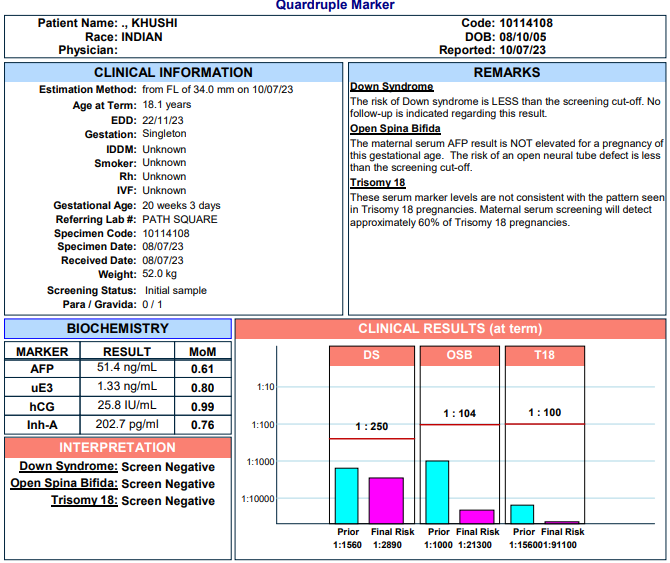Viewport: 670px width, 563px height.
Task: Click the magenta Final Risk bar under DS
Action: [x=385, y=500]
